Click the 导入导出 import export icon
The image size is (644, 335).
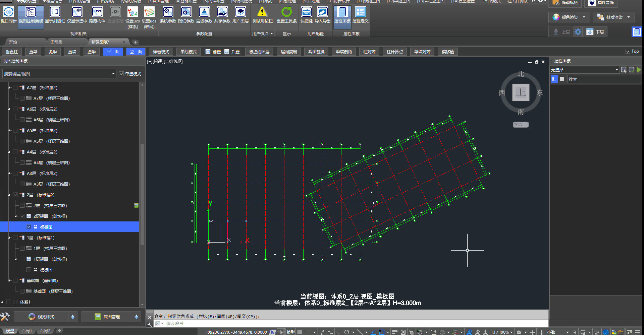pos(322,12)
